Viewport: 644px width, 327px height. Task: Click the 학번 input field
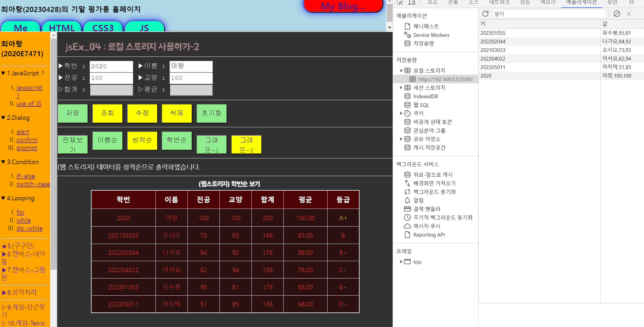pyautogui.click(x=111, y=66)
